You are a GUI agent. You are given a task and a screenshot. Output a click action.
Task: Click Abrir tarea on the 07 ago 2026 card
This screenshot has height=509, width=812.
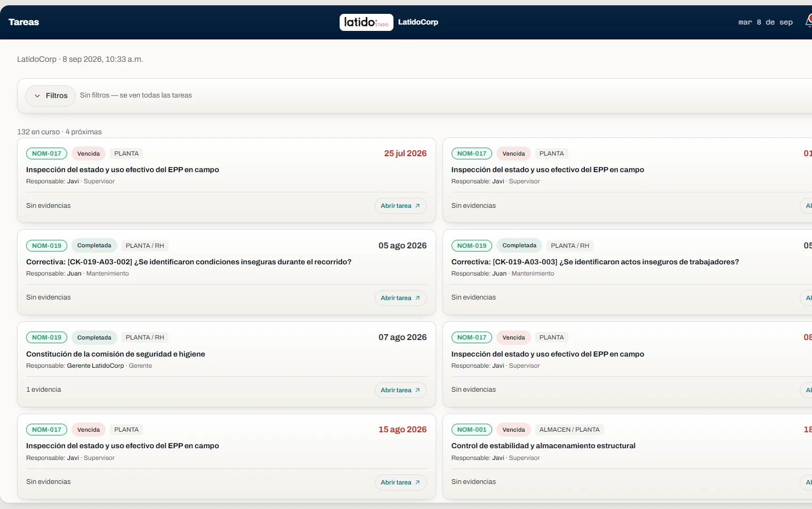tap(400, 390)
